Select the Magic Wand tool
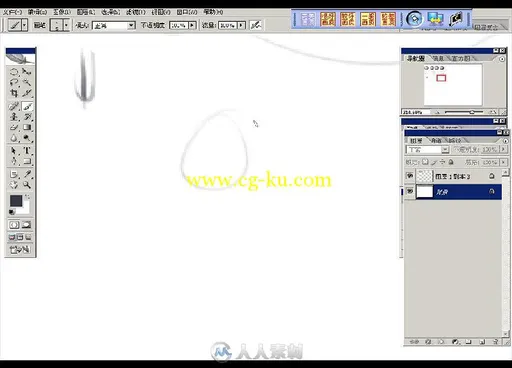Viewport: 512px width, 368px height. click(x=27, y=82)
